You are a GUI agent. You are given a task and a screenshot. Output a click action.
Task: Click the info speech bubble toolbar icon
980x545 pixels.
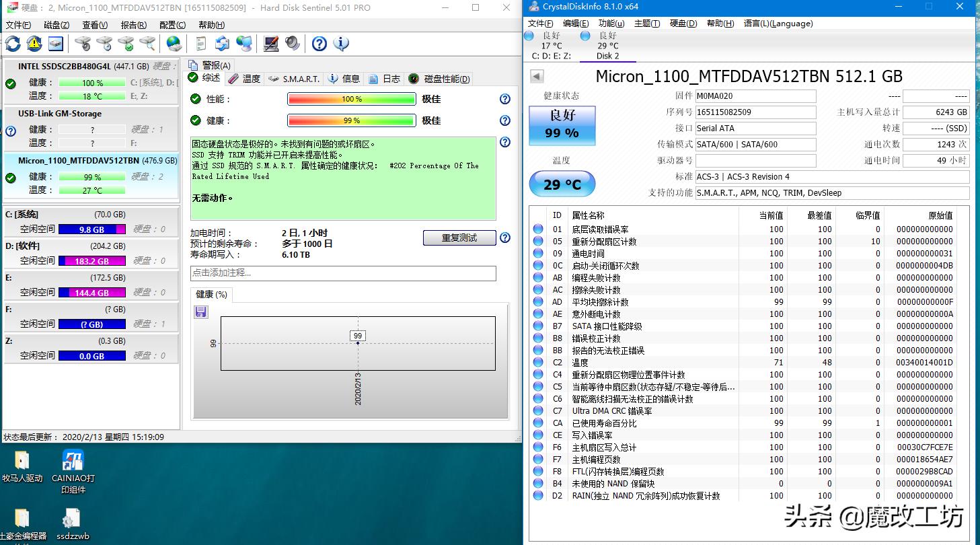click(x=342, y=43)
